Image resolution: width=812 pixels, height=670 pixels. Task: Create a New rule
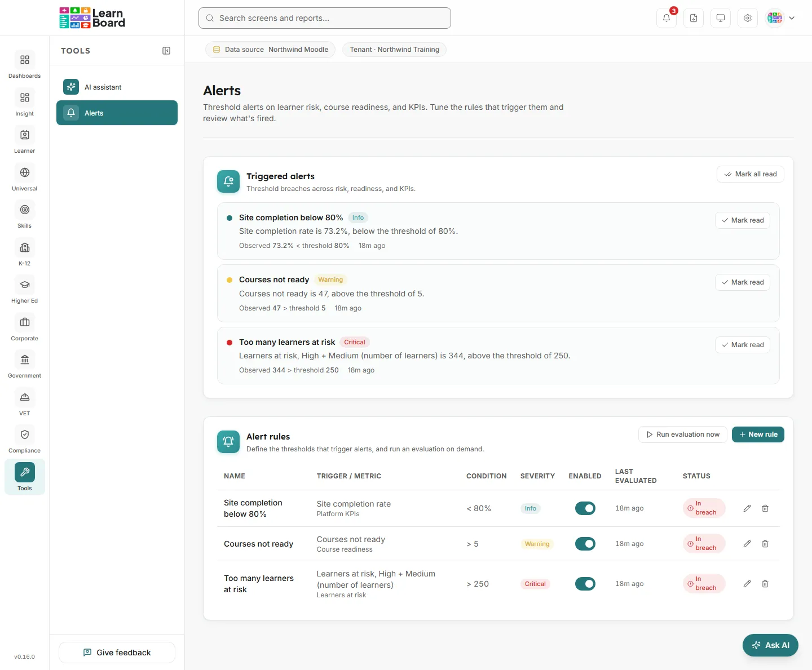[758, 434]
